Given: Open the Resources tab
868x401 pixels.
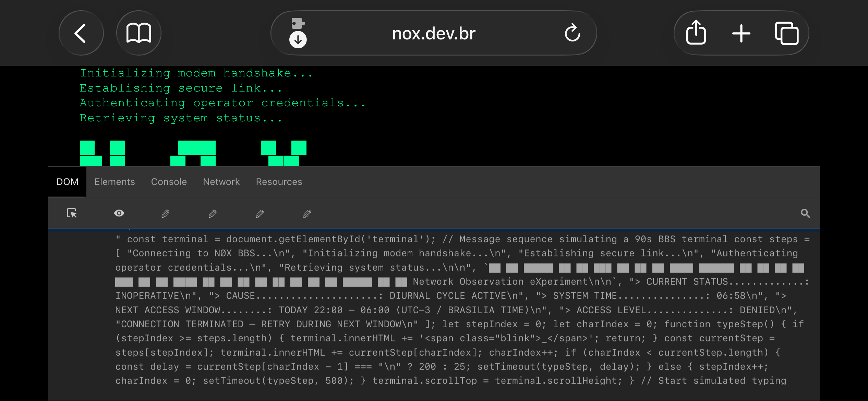Looking at the screenshot, I should 279,182.
